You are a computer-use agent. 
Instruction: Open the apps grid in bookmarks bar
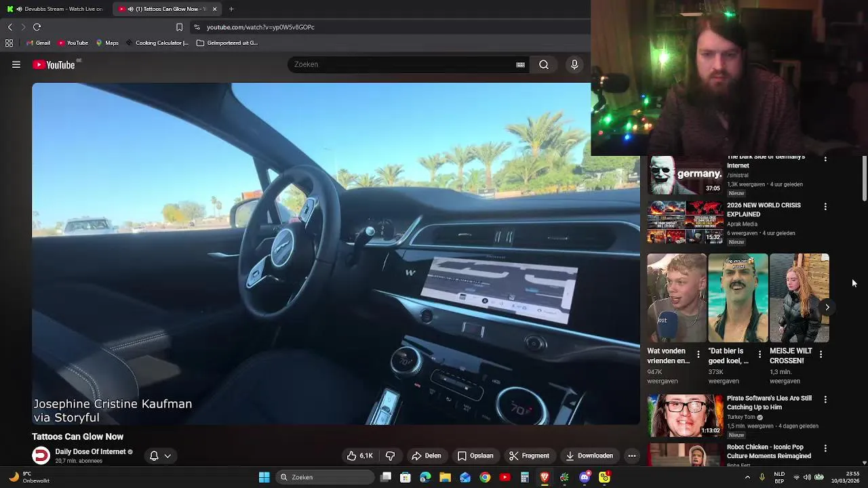(9, 43)
